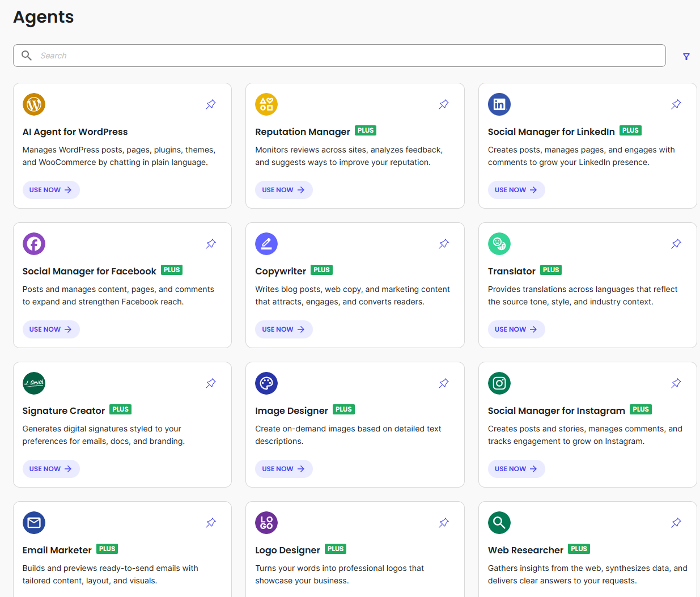The image size is (700, 597).
Task: Click the WordPress agent logo icon
Action: click(34, 104)
